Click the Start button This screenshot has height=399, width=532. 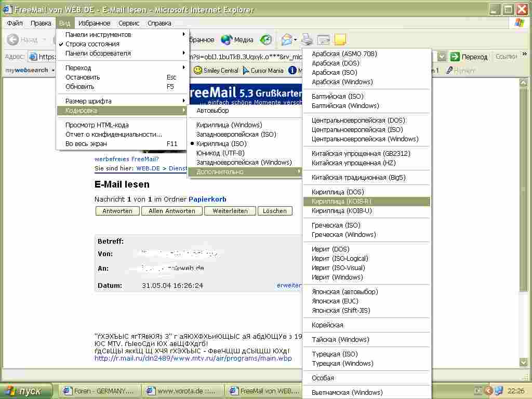coord(26,391)
